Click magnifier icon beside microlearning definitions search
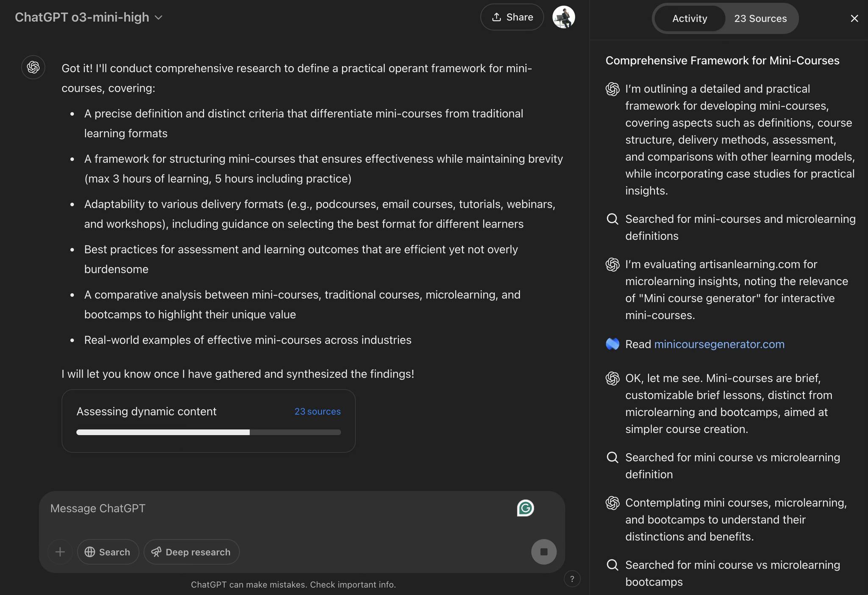The width and height of the screenshot is (868, 595). tap(612, 219)
